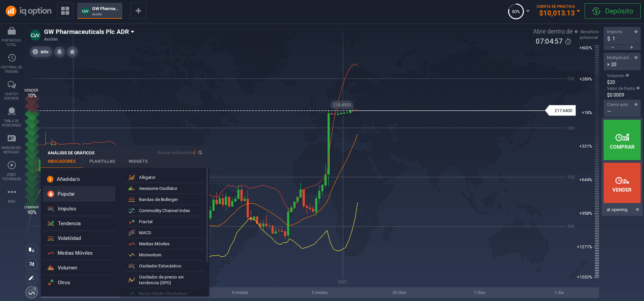Select the Impulso indicator category
Image resolution: width=644 pixels, height=301 pixels.
(x=79, y=209)
